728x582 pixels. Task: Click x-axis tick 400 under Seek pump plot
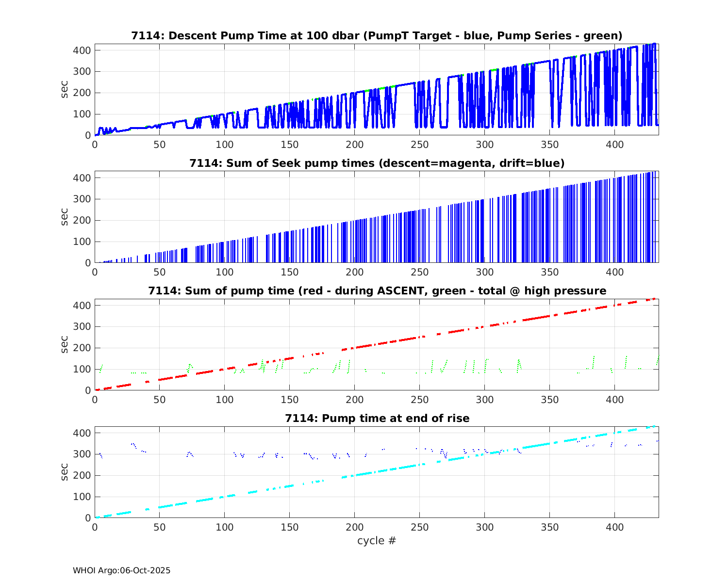pyautogui.click(x=615, y=272)
